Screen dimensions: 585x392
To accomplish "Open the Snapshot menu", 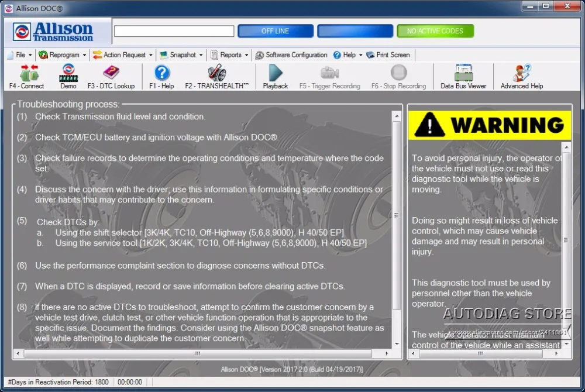I will pos(182,55).
